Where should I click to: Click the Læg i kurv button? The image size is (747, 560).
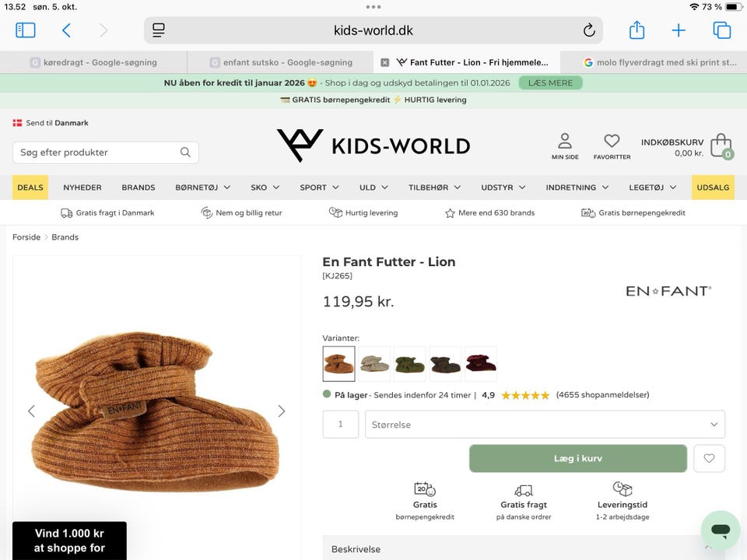pyautogui.click(x=577, y=459)
